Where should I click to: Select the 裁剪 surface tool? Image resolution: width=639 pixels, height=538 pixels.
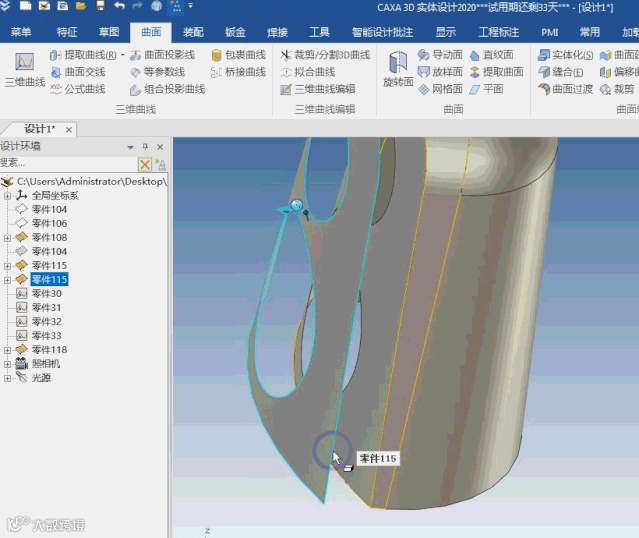pos(617,89)
